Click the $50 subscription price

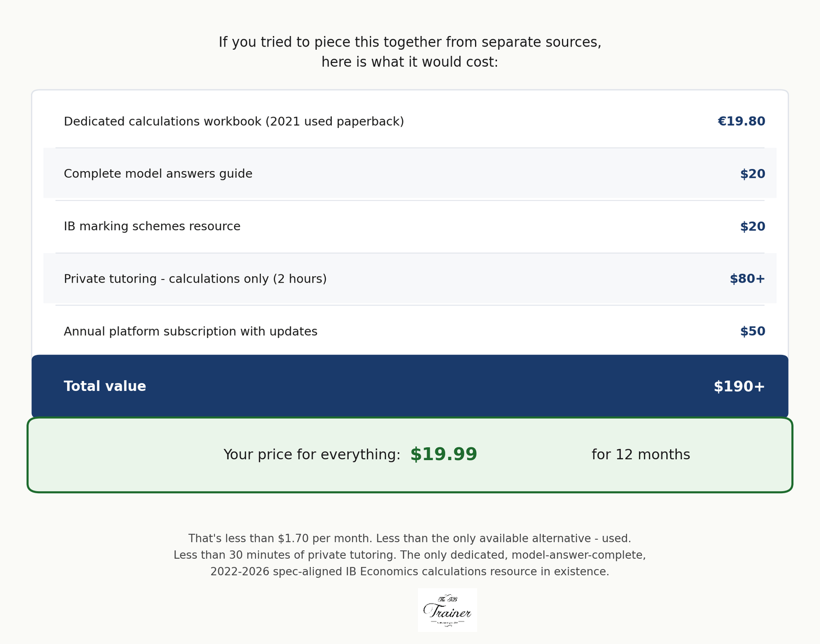tap(752, 331)
